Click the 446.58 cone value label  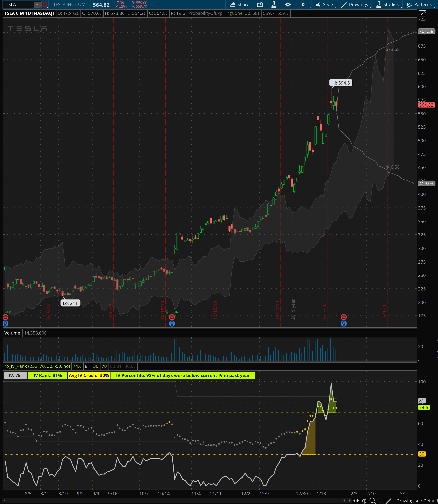(393, 167)
